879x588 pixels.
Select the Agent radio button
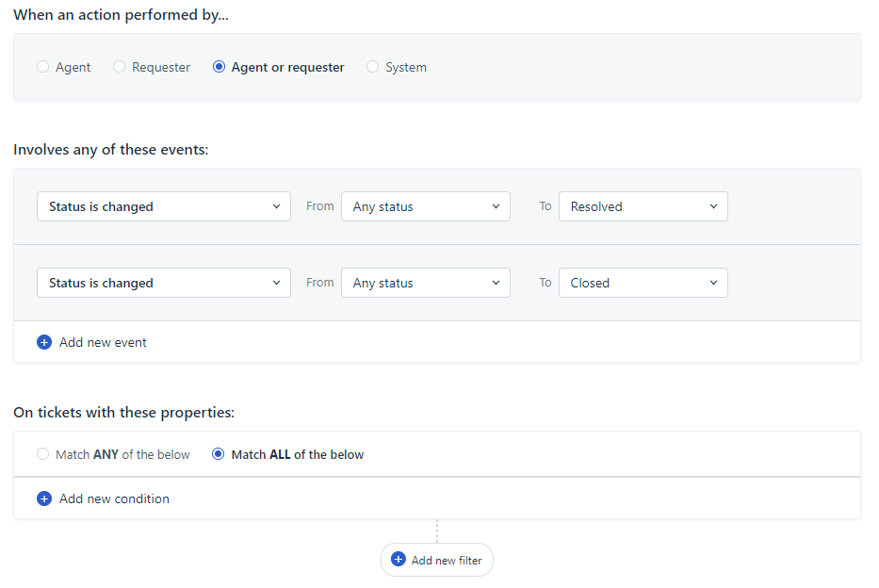(42, 67)
